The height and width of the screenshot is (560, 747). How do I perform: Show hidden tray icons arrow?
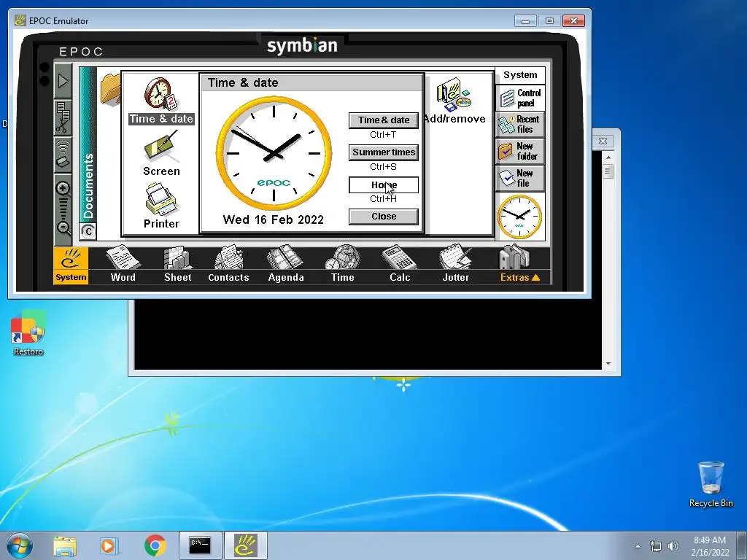click(x=638, y=546)
